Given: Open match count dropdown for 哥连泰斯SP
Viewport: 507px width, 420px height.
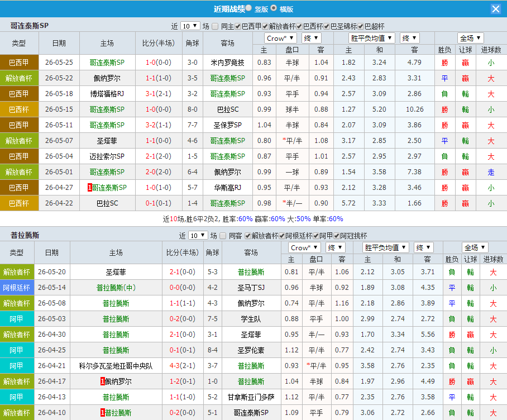Looking at the screenshot, I should [190, 26].
